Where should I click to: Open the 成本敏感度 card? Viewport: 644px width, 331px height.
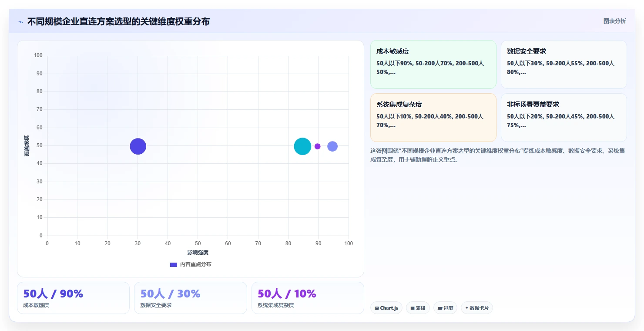coord(433,64)
